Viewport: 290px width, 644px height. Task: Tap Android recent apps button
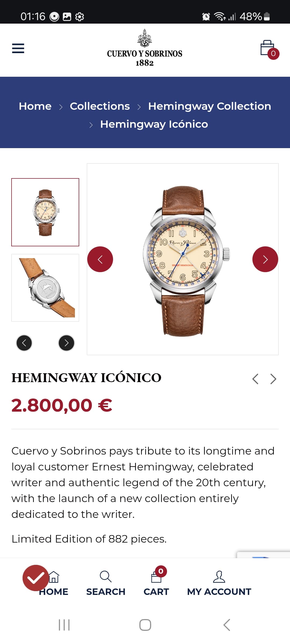64,625
